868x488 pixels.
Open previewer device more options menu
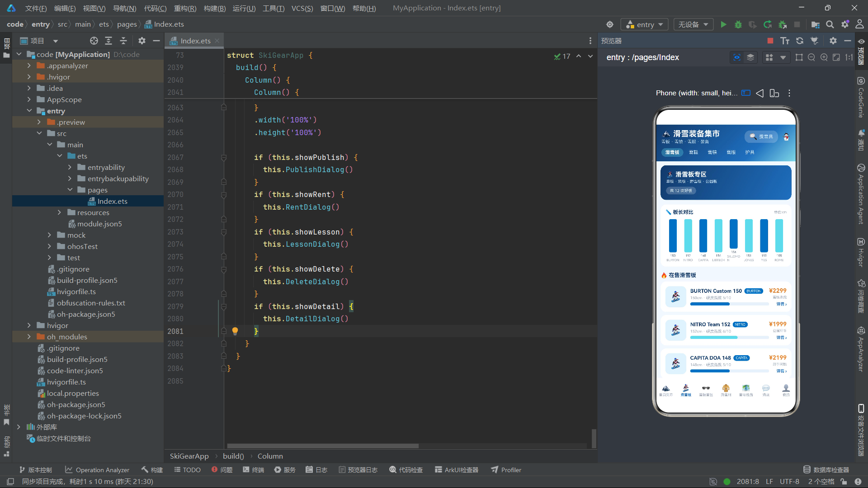pos(789,93)
